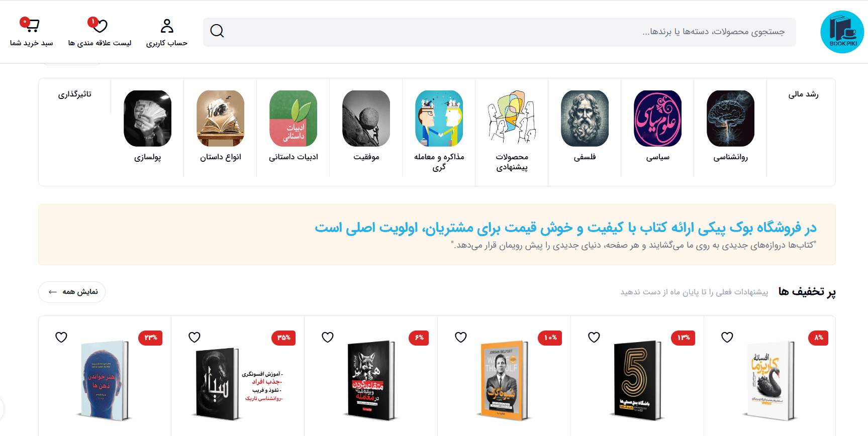Select the موفقیت category icon
The height and width of the screenshot is (436, 868).
click(x=366, y=119)
